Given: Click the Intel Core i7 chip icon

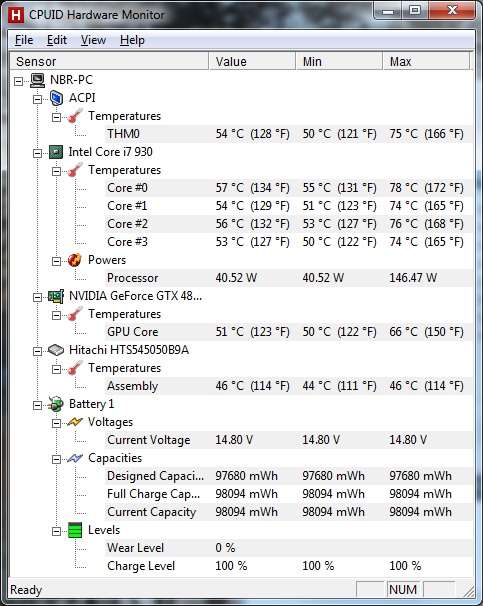Looking at the screenshot, I should pos(56,152).
